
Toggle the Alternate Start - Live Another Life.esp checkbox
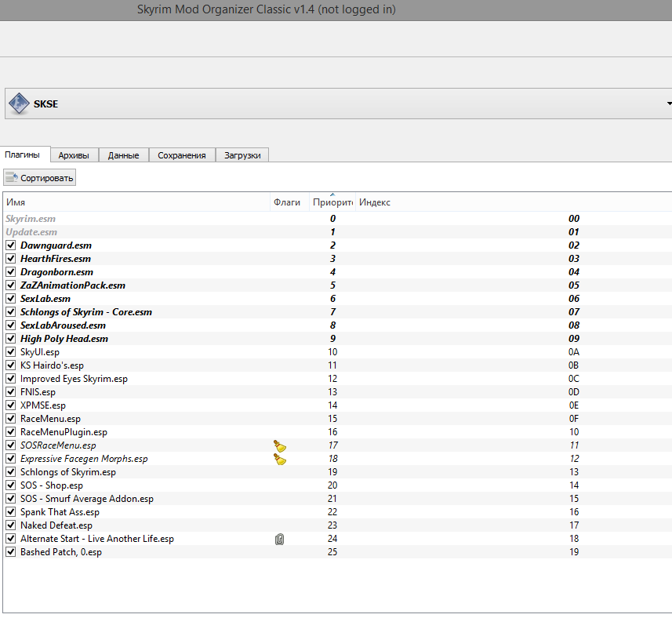(11, 539)
